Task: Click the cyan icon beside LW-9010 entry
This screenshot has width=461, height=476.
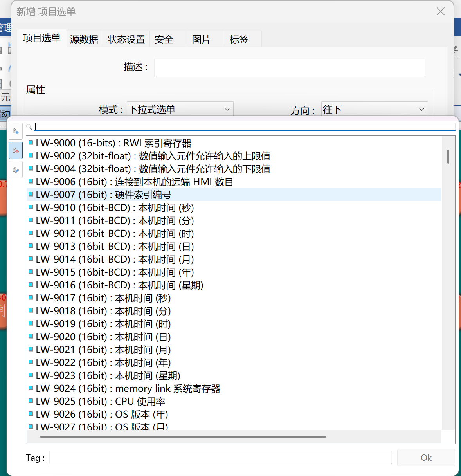Action: (31, 207)
